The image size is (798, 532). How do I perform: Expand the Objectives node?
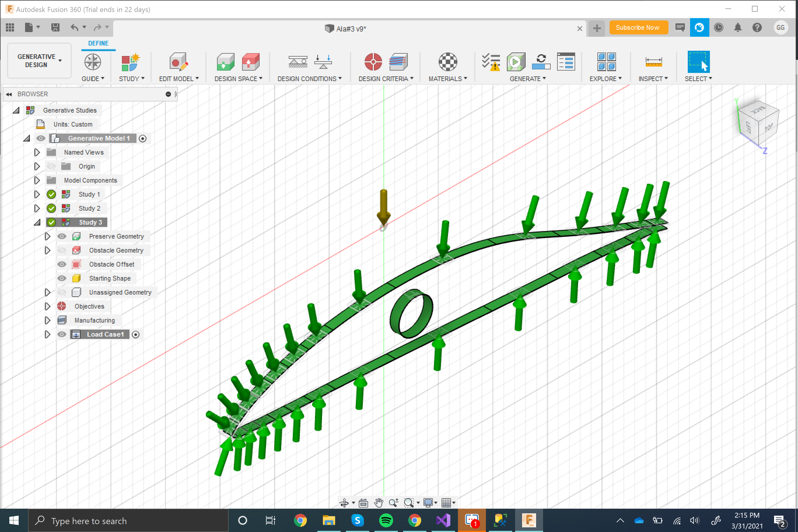click(47, 306)
